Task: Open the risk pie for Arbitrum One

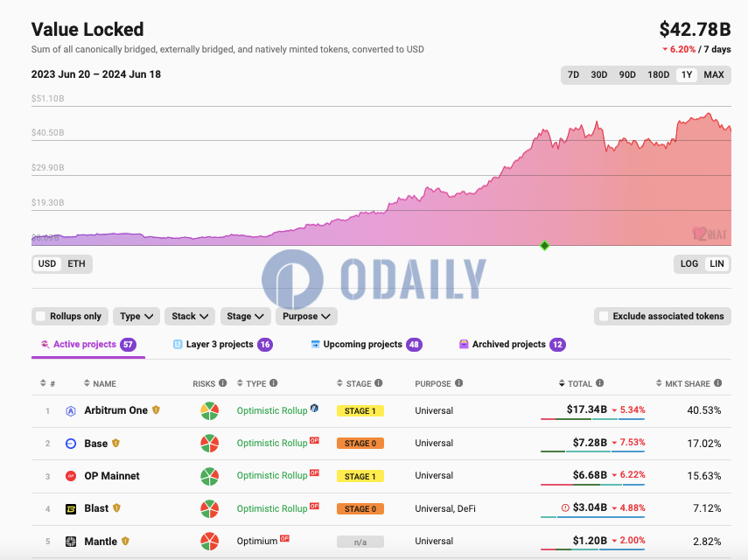Action: point(209,410)
